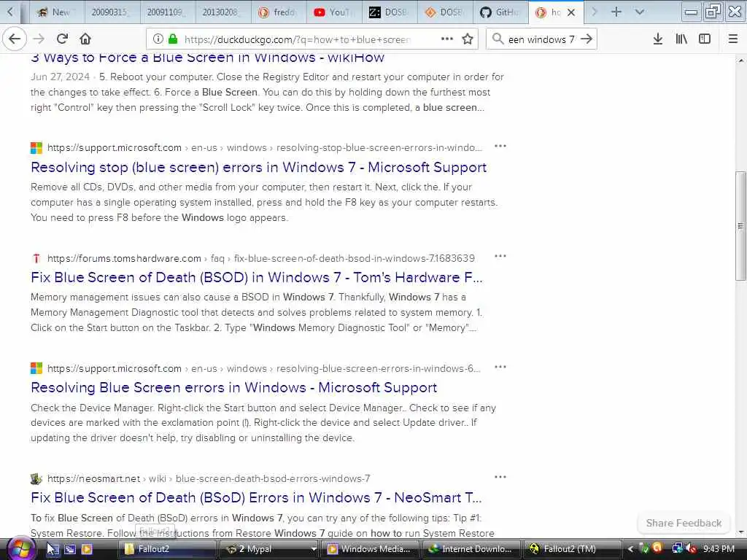The height and width of the screenshot is (560, 747).
Task: Click the NeoSmart favicon
Action: pos(36,478)
